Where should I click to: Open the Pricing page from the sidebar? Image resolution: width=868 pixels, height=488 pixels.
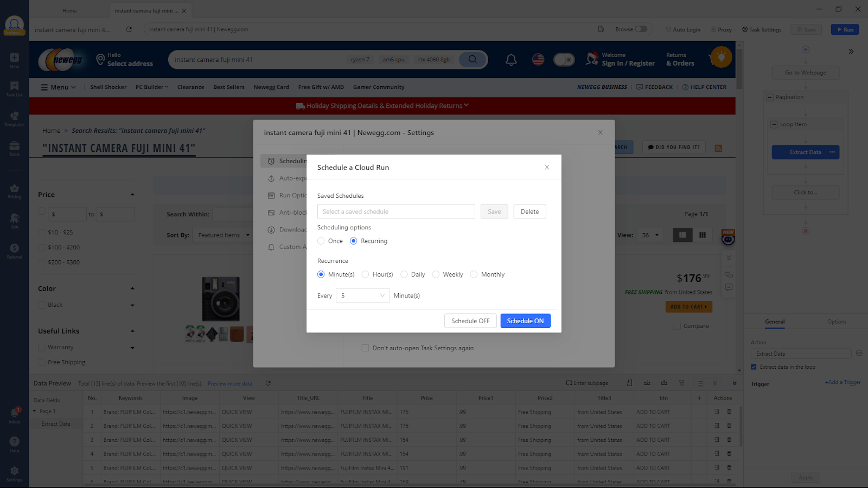(x=14, y=189)
